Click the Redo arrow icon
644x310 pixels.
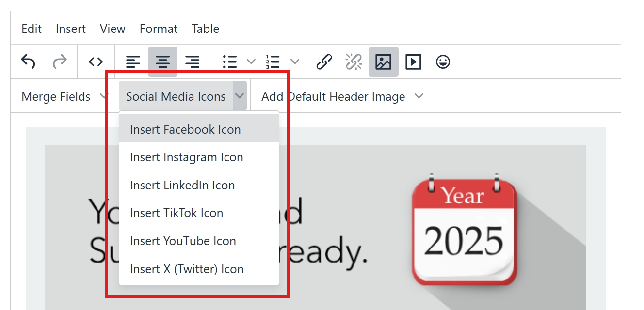pyautogui.click(x=59, y=62)
